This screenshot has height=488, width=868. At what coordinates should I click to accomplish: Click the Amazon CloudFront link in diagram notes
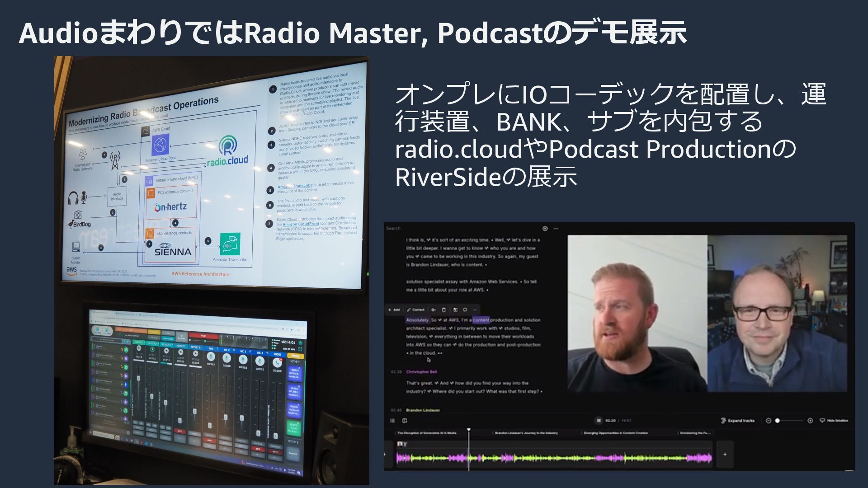click(301, 224)
